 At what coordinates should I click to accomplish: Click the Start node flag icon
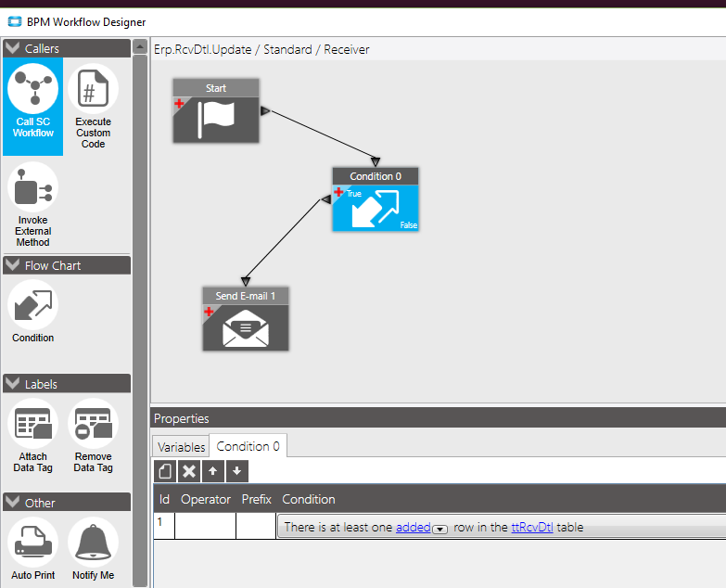pyautogui.click(x=216, y=119)
